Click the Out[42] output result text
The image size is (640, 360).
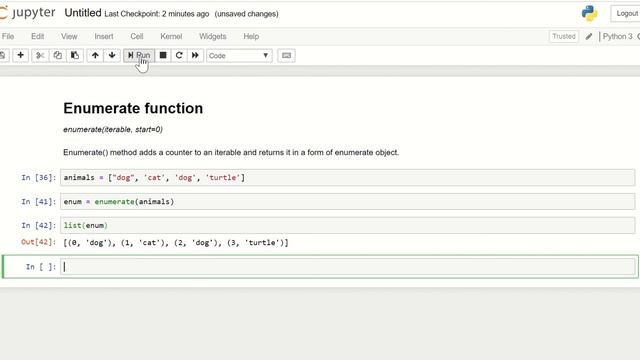coord(176,243)
